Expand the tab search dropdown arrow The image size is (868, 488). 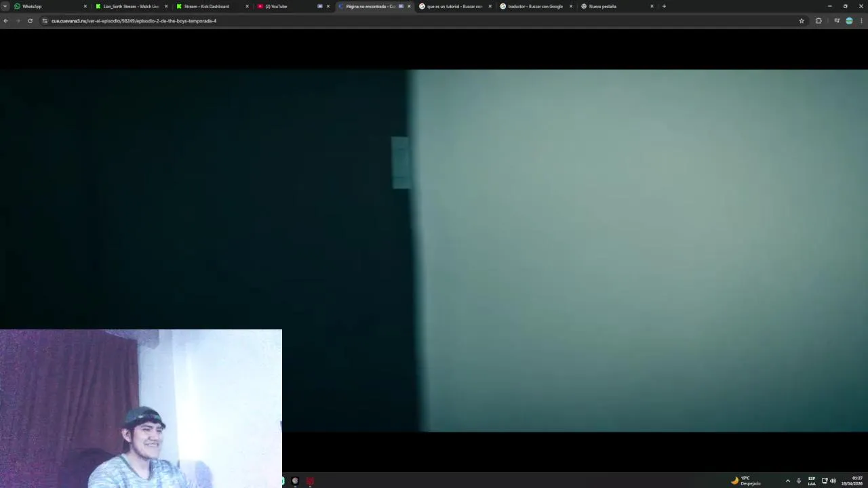(5, 6)
